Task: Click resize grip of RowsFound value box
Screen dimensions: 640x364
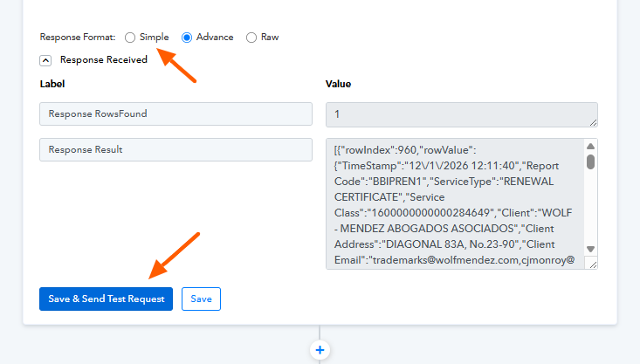Action: [x=594, y=122]
